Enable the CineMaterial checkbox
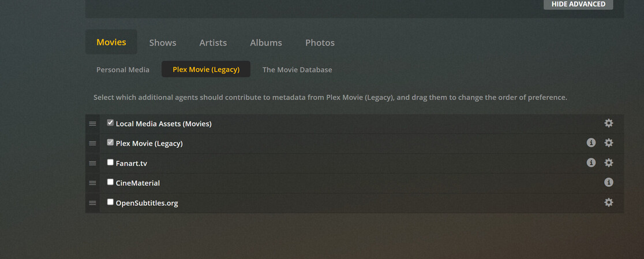Image resolution: width=644 pixels, height=259 pixels. point(110,182)
